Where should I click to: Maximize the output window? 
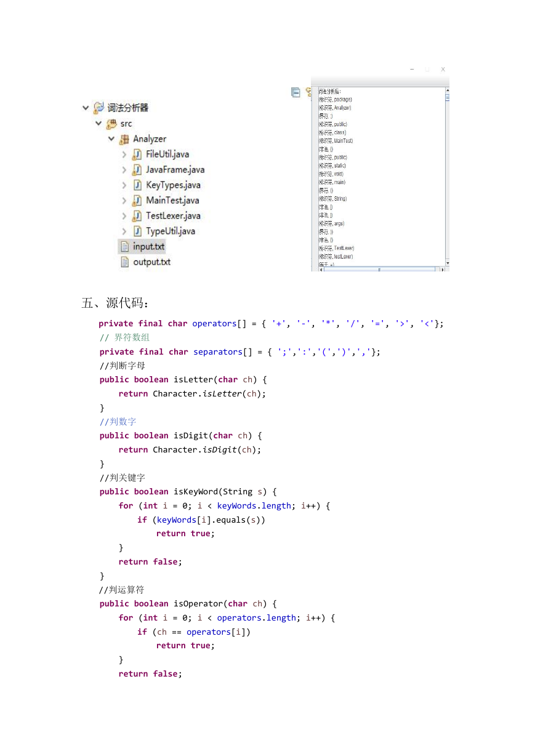pyautogui.click(x=427, y=70)
